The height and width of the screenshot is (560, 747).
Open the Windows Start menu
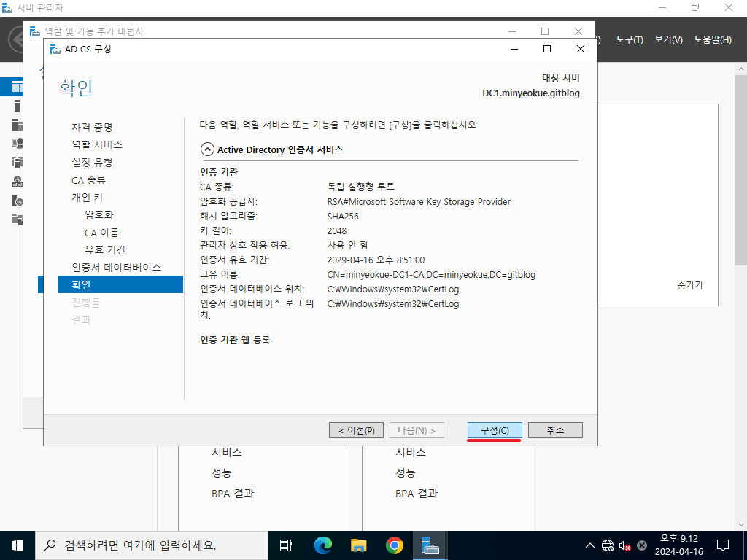[18, 545]
